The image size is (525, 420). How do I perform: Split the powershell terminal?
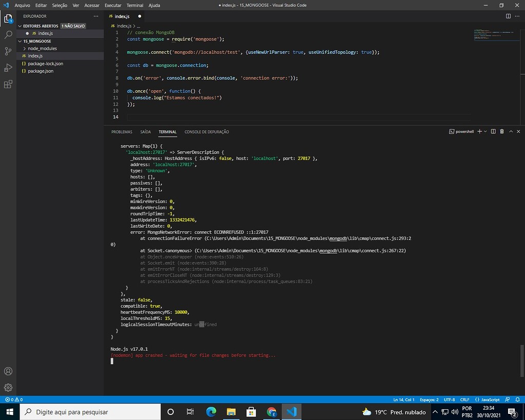tap(493, 131)
